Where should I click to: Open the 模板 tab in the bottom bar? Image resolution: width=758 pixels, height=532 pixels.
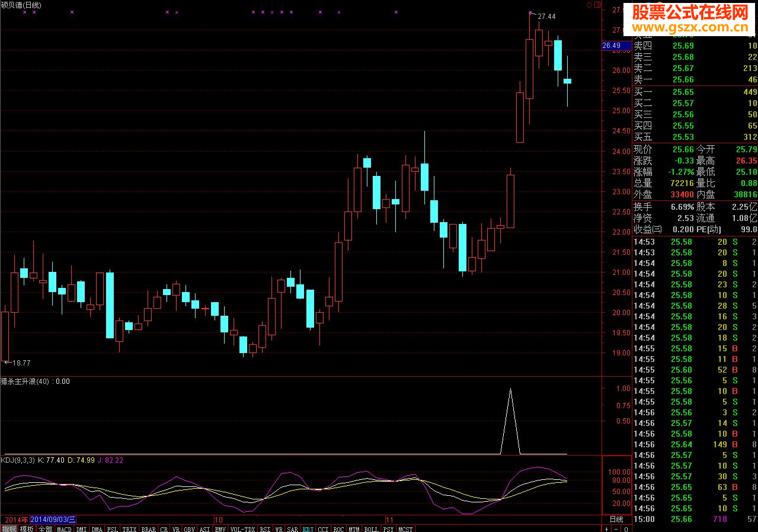[x=27, y=528]
